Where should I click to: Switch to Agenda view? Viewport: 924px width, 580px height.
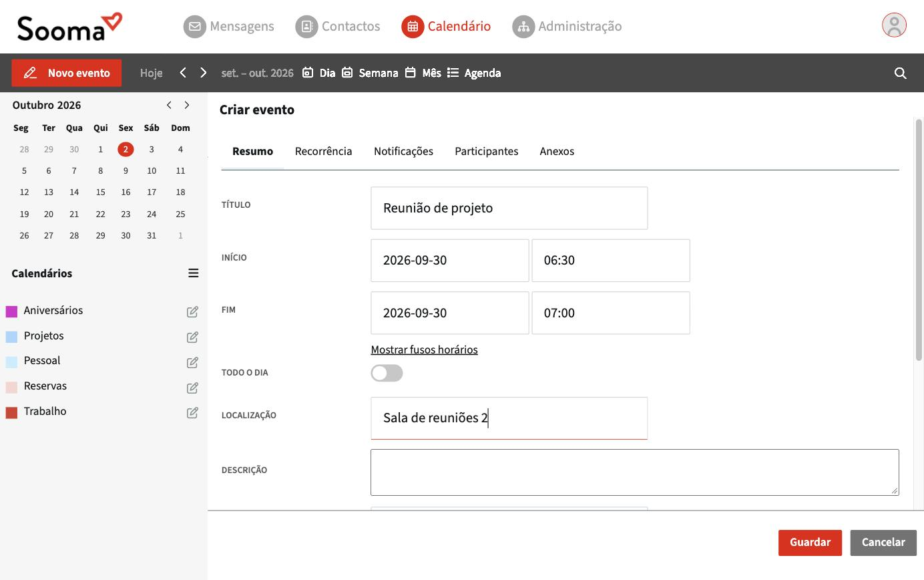474,73
